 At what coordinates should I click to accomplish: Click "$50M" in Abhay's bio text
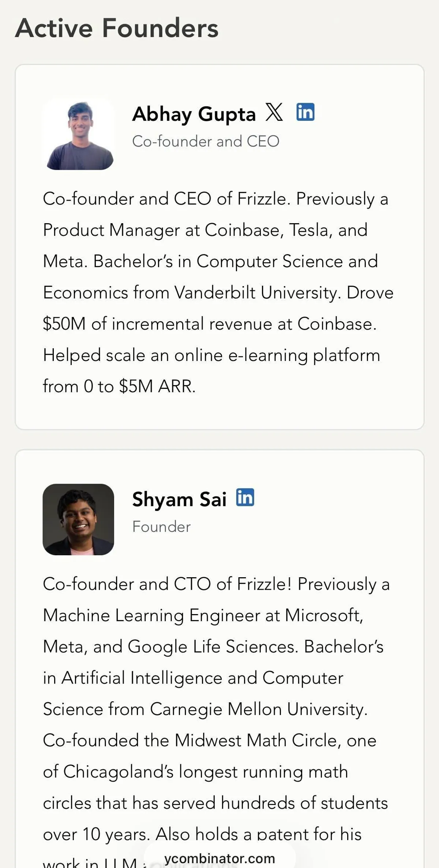click(x=64, y=324)
